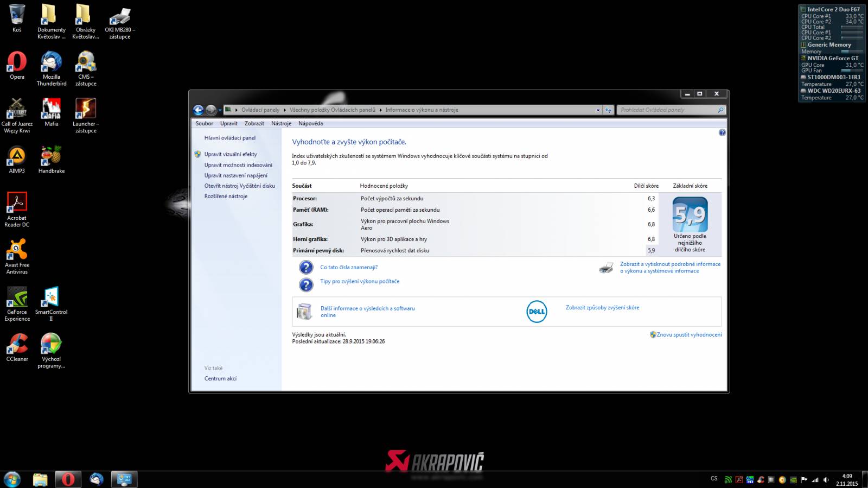Select the AIMP3 desktop shortcut
This screenshot has width=868, height=488.
[17, 160]
